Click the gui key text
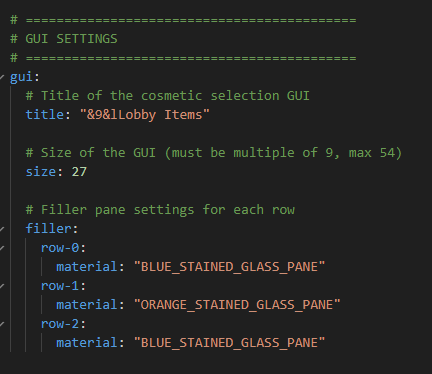Screen dimensions: 432x374 tap(22, 77)
